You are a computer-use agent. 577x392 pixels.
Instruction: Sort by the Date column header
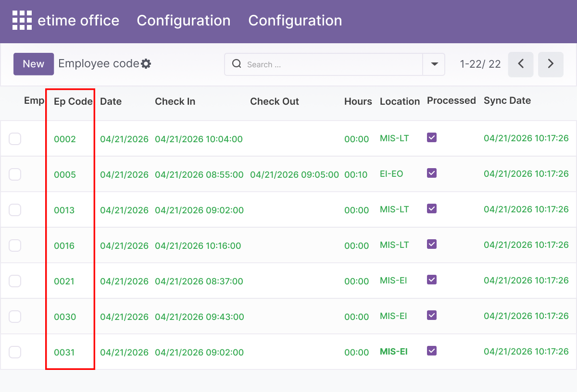click(111, 101)
